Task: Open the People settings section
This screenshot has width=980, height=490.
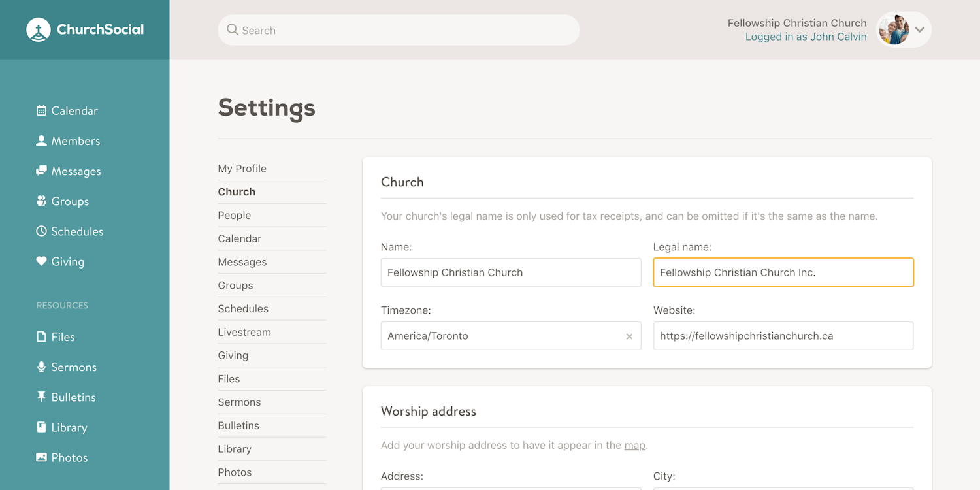Action: click(234, 215)
